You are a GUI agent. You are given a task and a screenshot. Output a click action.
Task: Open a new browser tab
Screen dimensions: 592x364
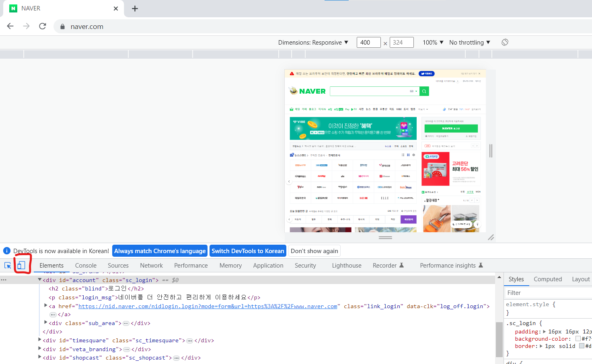point(135,8)
